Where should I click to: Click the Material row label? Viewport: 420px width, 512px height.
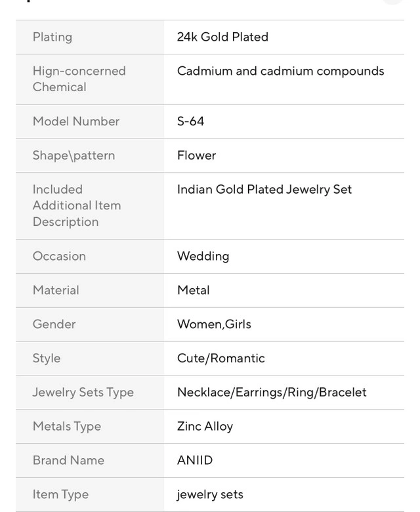(56, 290)
